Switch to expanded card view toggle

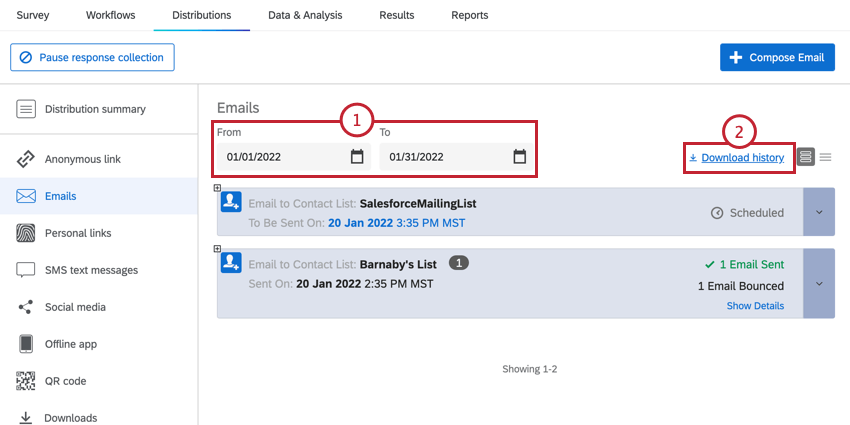[x=806, y=157]
